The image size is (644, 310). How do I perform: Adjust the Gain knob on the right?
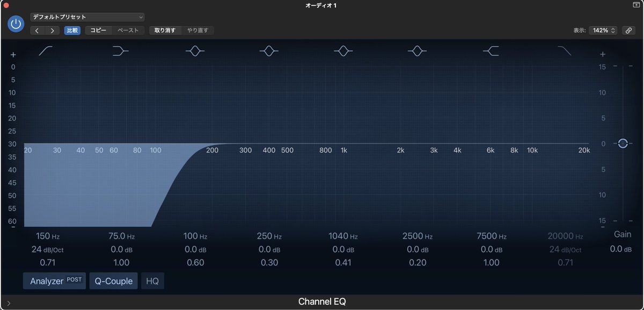pos(623,143)
